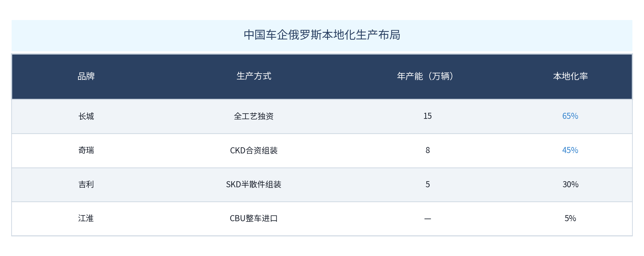Open the 65% localization rate link
This screenshot has width=644, height=256.
click(570, 116)
